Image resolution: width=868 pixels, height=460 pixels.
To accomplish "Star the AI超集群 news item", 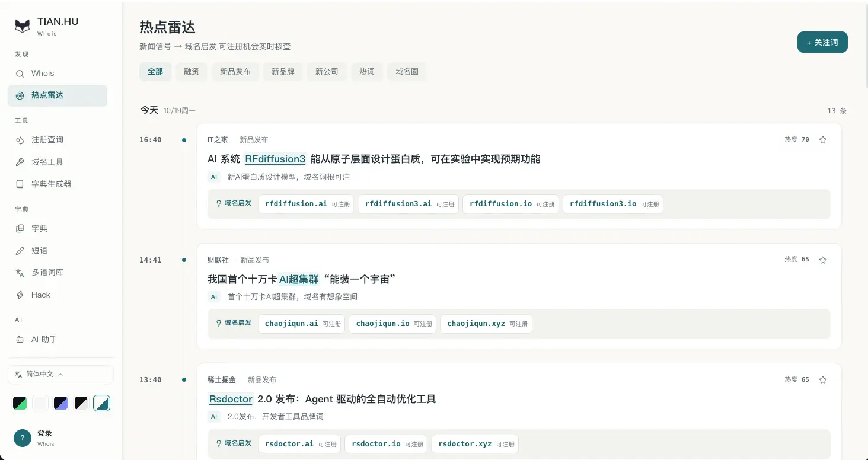I will (823, 260).
